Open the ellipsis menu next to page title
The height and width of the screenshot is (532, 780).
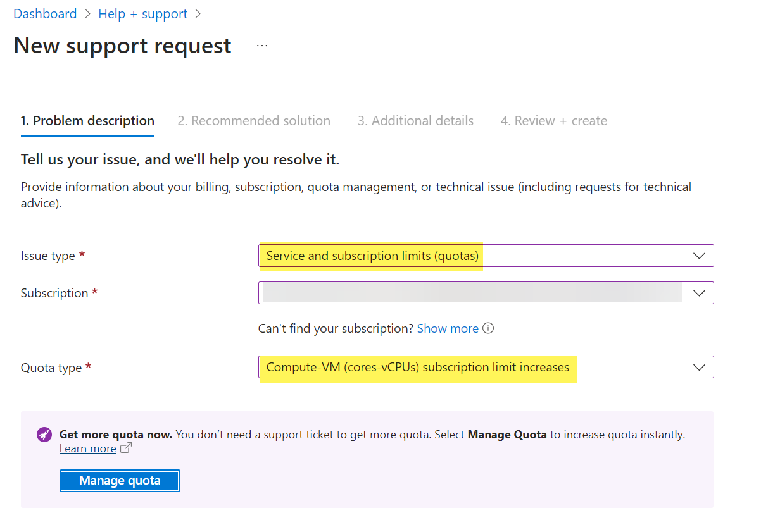click(261, 45)
